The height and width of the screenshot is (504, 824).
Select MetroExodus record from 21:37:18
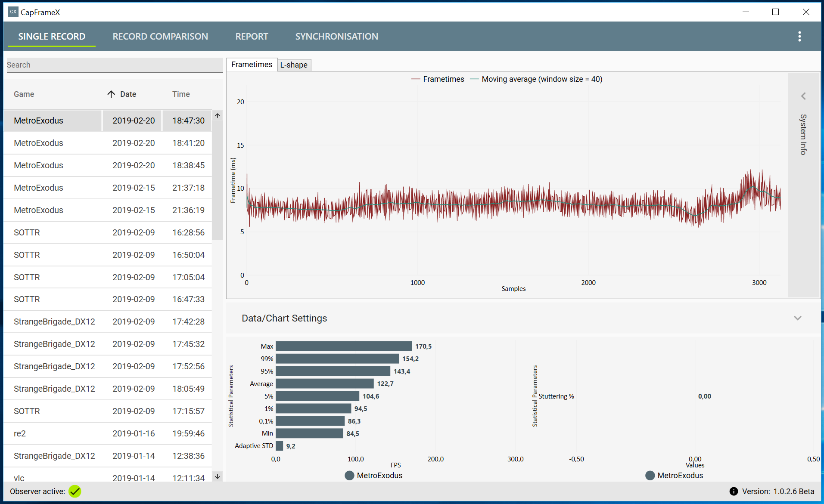click(108, 188)
